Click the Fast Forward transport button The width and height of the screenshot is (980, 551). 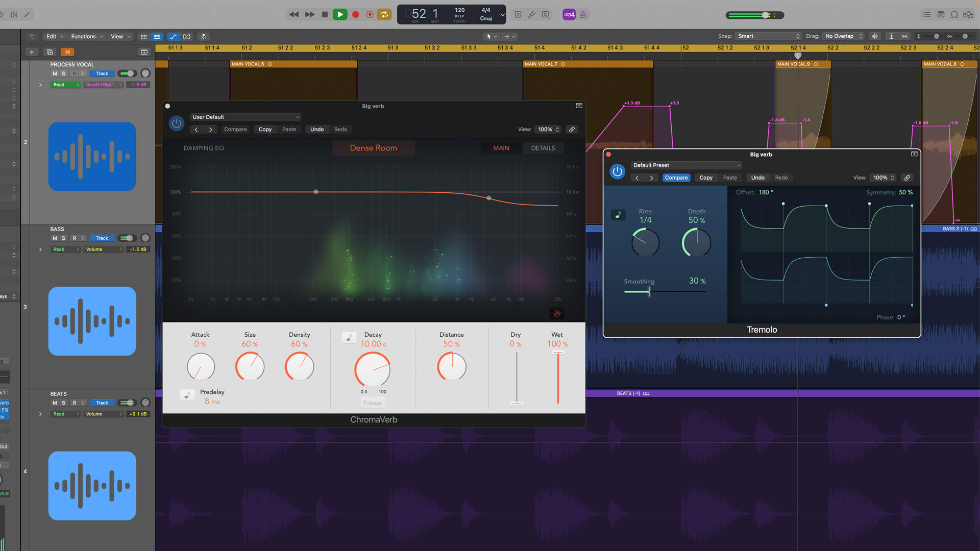click(309, 14)
